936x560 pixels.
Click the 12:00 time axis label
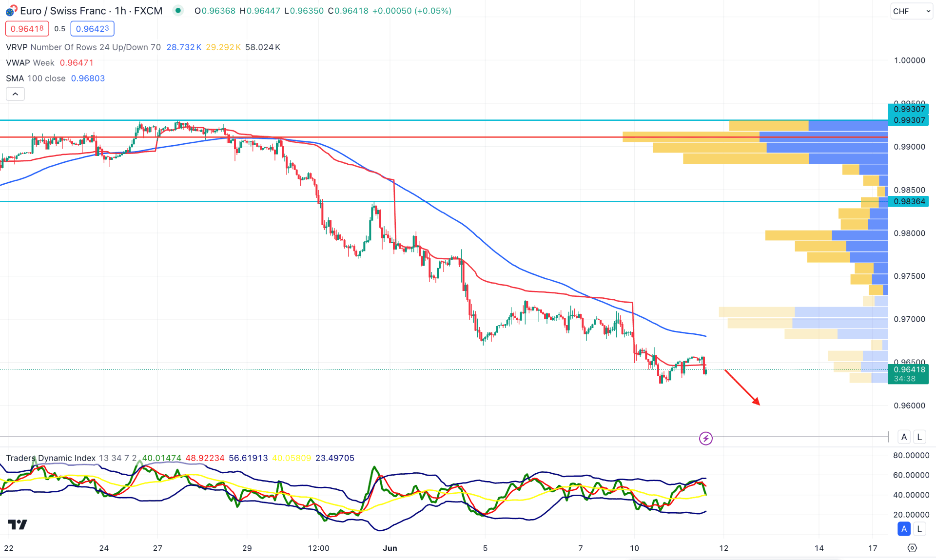pyautogui.click(x=318, y=548)
